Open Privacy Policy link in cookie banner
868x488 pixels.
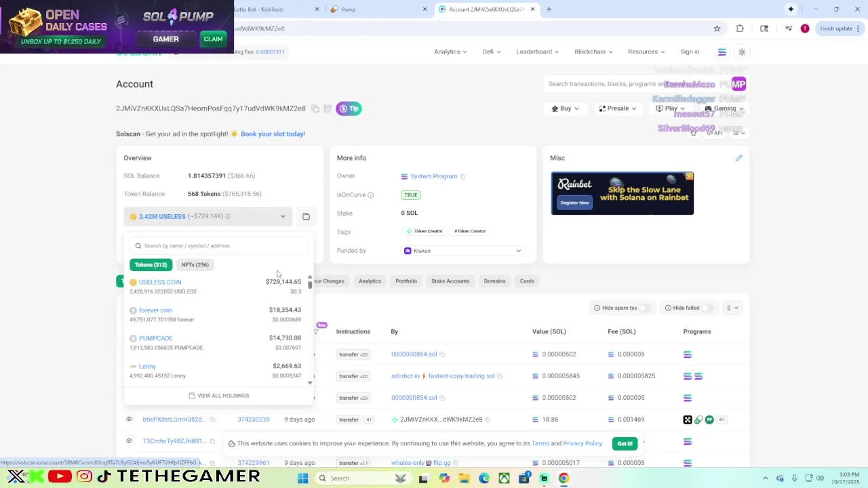pos(582,443)
